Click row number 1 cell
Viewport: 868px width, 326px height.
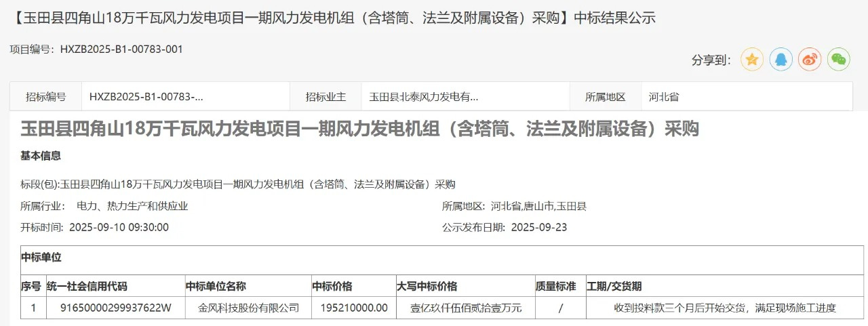point(33,308)
